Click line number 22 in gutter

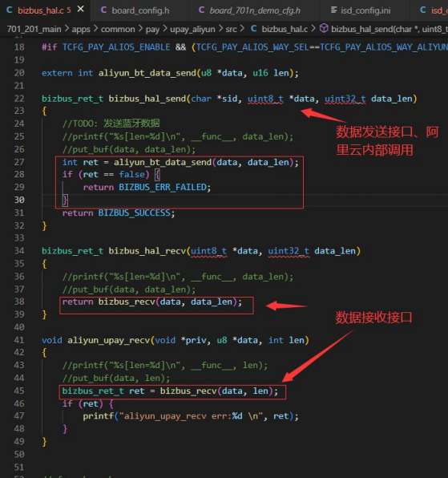click(19, 99)
